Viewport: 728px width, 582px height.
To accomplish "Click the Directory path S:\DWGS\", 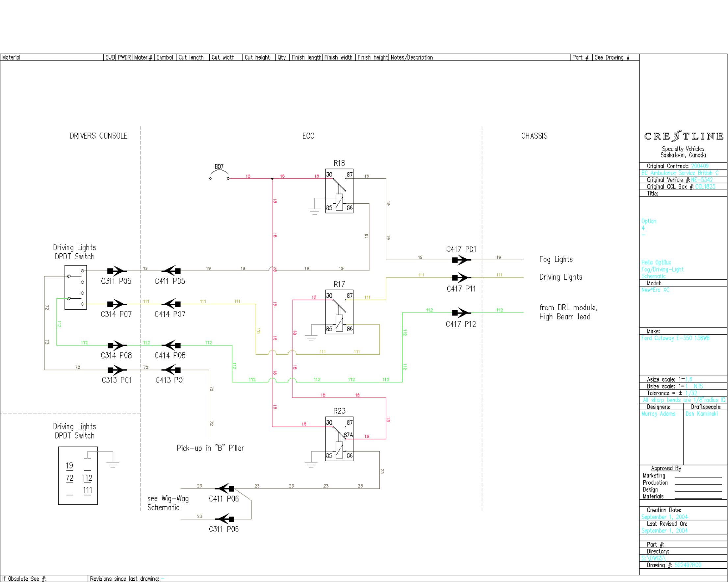I will tap(653, 558).
